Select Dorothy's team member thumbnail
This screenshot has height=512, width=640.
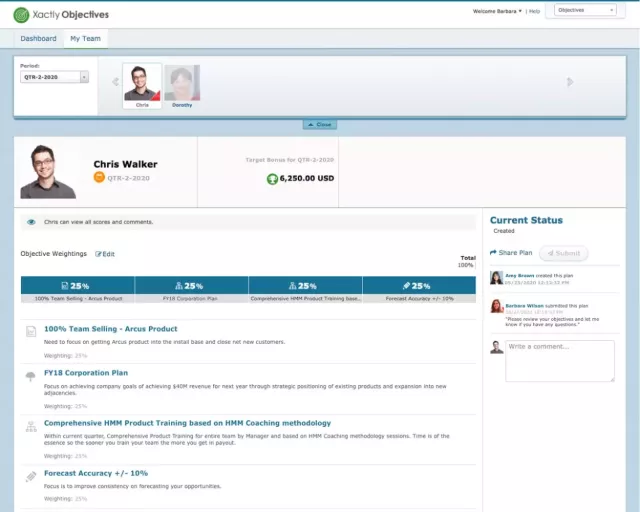point(182,86)
